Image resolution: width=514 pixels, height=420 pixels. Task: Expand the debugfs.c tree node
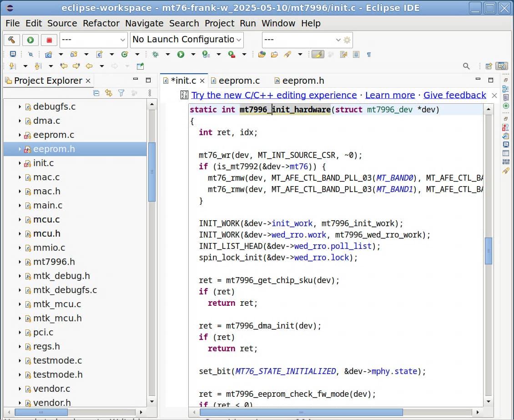[x=20, y=106]
